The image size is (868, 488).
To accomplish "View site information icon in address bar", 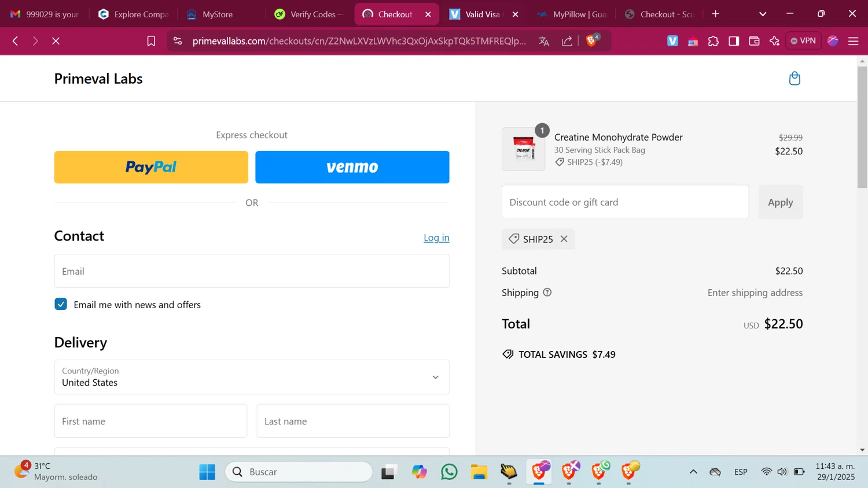I will pyautogui.click(x=178, y=41).
